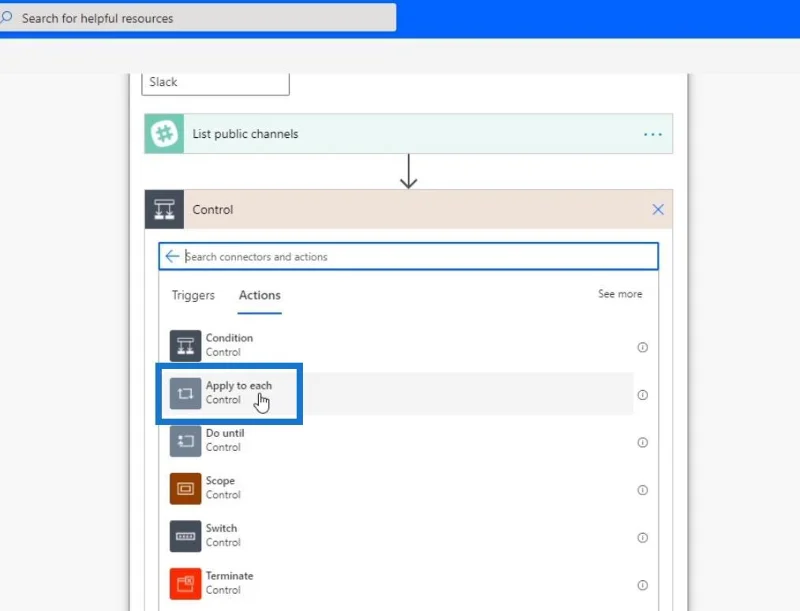
Task: Click the back arrow in the search box
Action: (172, 256)
